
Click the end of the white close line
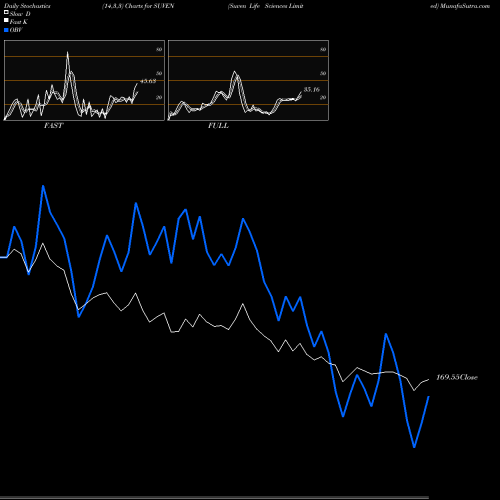point(428,379)
